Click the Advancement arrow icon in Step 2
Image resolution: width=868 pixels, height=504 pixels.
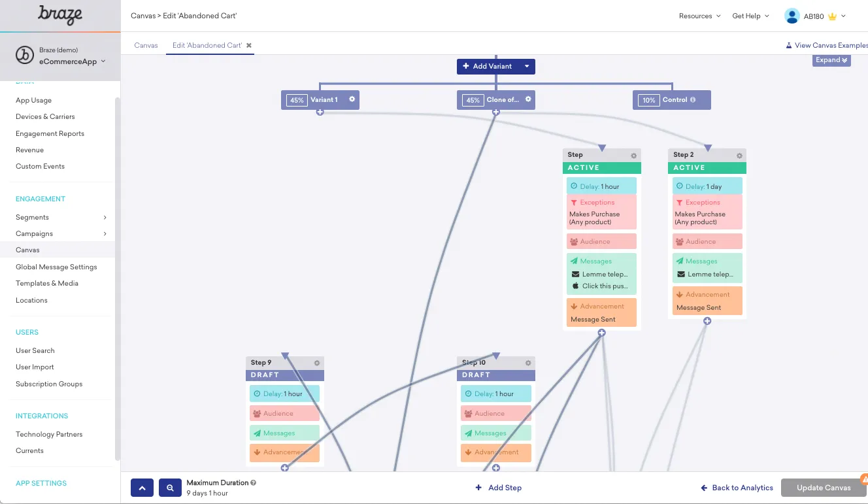point(679,293)
